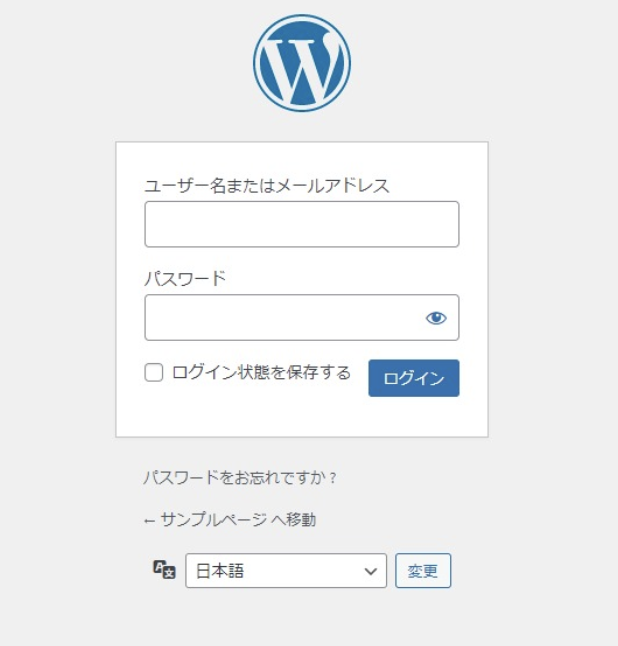
Task: Click the question mark ending the forgot-password link
Action: tap(333, 479)
